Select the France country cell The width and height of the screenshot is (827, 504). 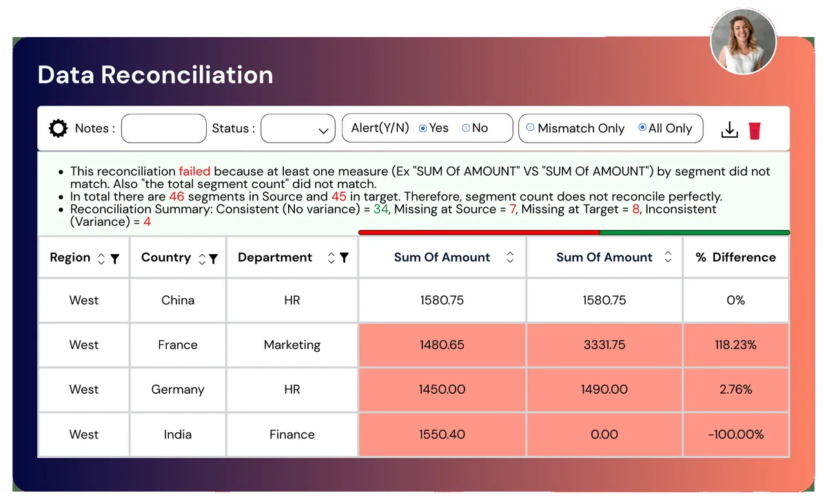pos(178,345)
